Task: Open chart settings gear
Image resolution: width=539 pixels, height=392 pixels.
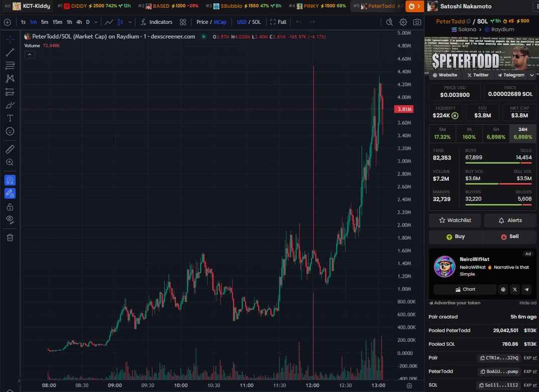Action: (403, 23)
